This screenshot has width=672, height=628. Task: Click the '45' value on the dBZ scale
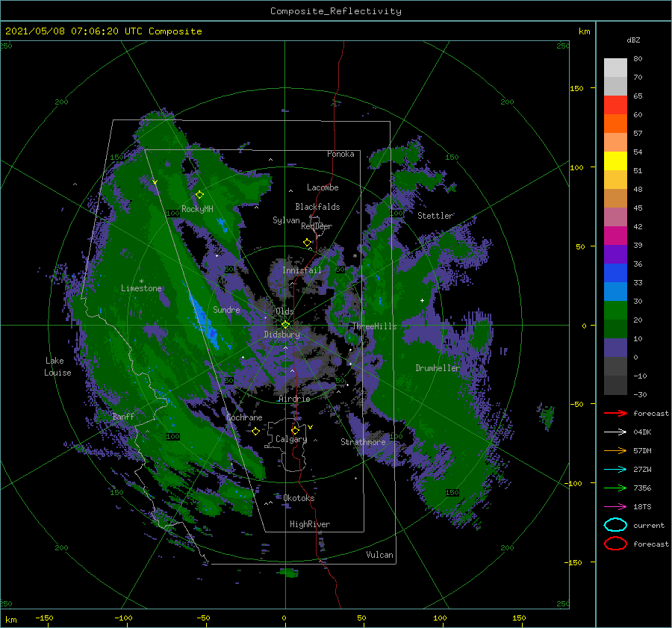pos(638,208)
